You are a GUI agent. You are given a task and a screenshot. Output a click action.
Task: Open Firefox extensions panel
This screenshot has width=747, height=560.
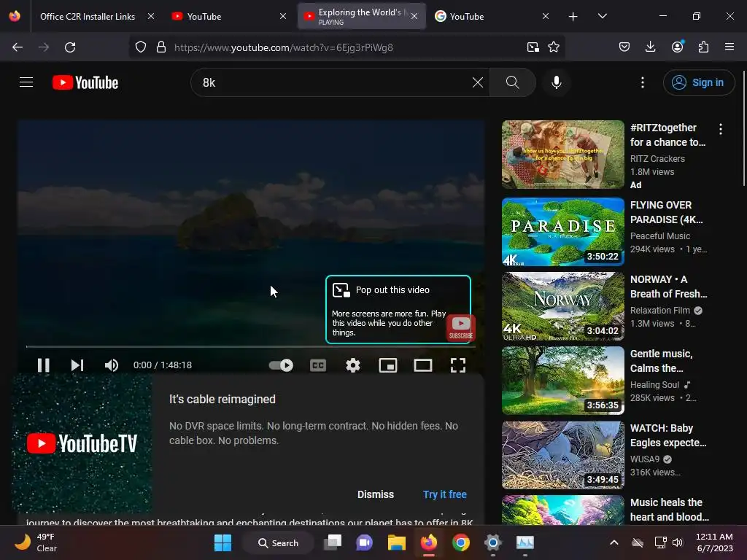(703, 47)
